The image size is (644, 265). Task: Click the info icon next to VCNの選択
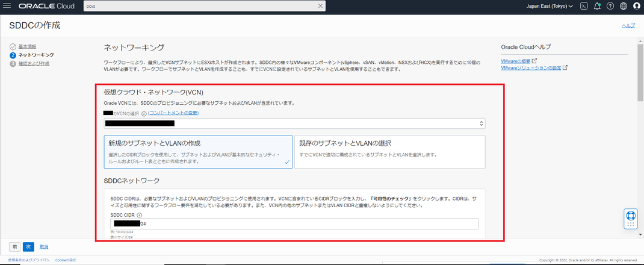click(144, 113)
